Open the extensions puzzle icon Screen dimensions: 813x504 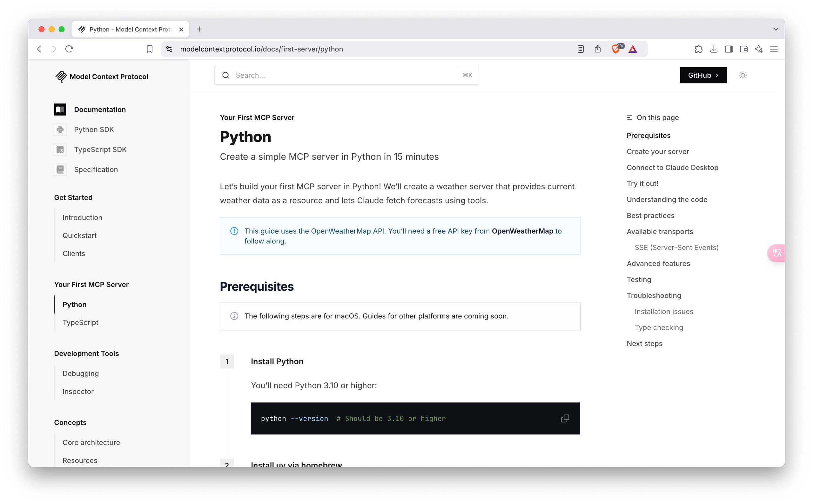point(698,49)
